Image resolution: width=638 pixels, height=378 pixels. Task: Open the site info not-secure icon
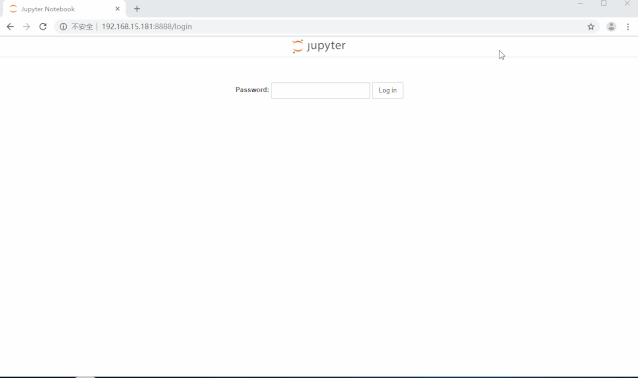tap(63, 26)
